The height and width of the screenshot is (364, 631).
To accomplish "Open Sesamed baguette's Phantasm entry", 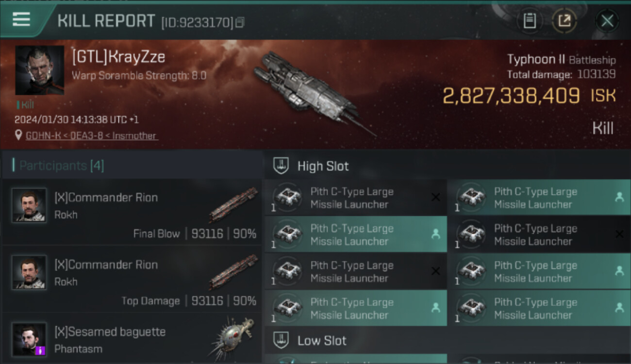I will 132,340.
